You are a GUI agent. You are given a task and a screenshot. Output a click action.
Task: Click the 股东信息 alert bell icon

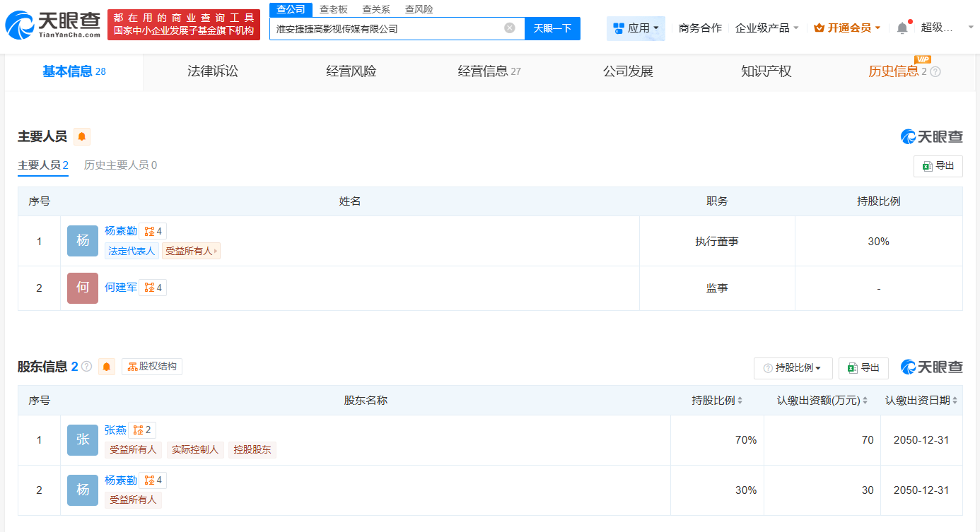(x=106, y=366)
